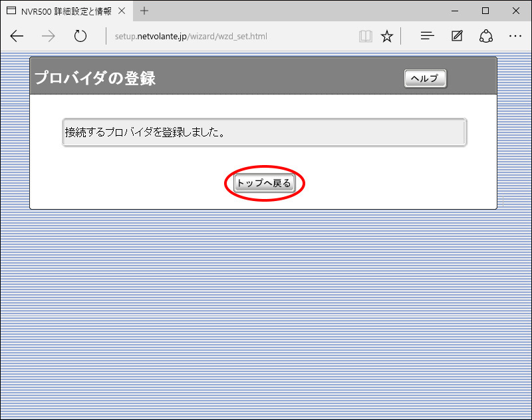Reload page with the refresh icon
Screen dimensions: 532x420
click(x=80, y=36)
